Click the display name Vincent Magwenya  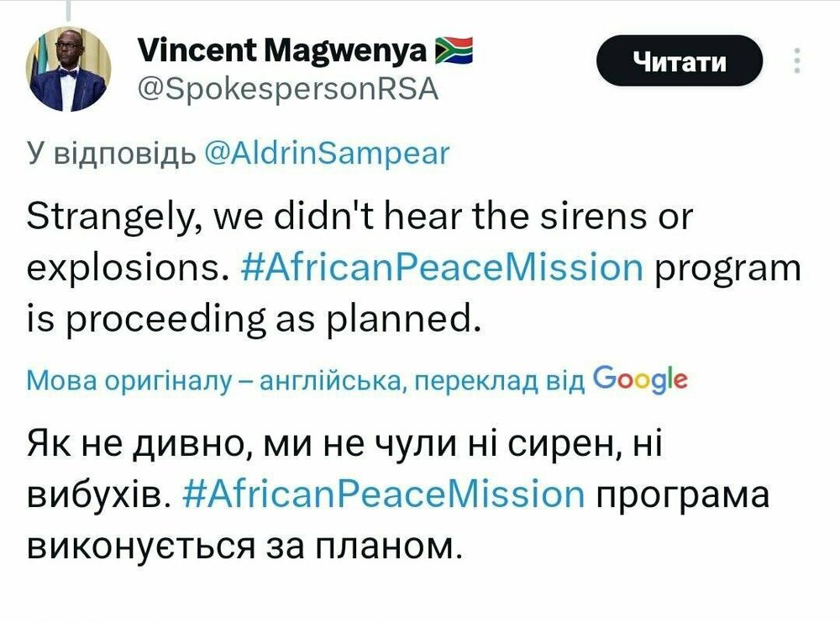pyautogui.click(x=281, y=53)
